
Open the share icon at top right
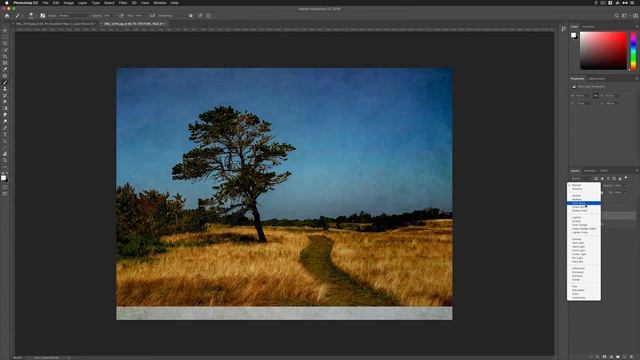(x=636, y=16)
